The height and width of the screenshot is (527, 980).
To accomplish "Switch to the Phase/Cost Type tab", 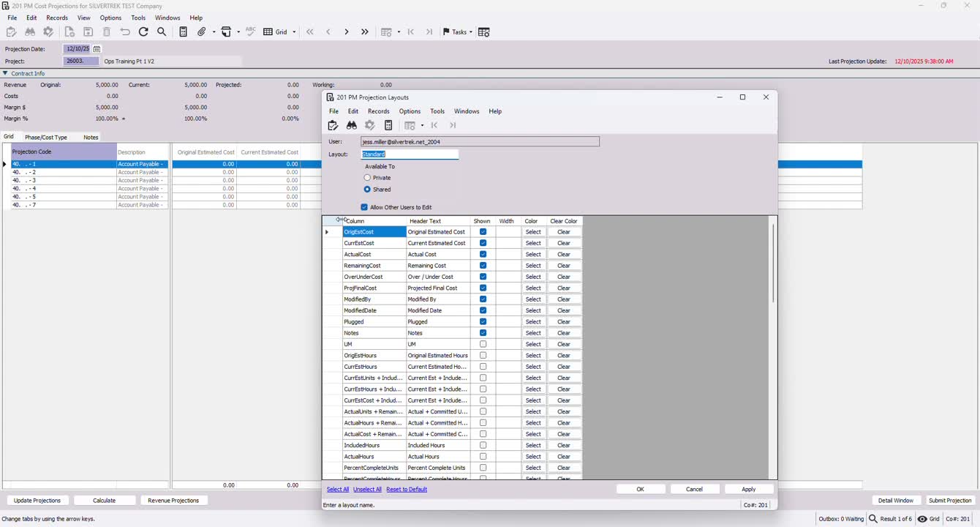I will (46, 137).
